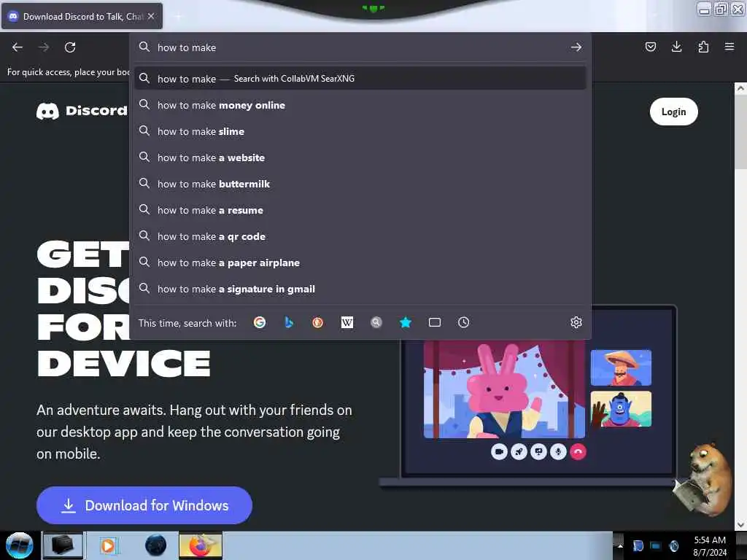Close the Download Discord tab

pos(151,16)
